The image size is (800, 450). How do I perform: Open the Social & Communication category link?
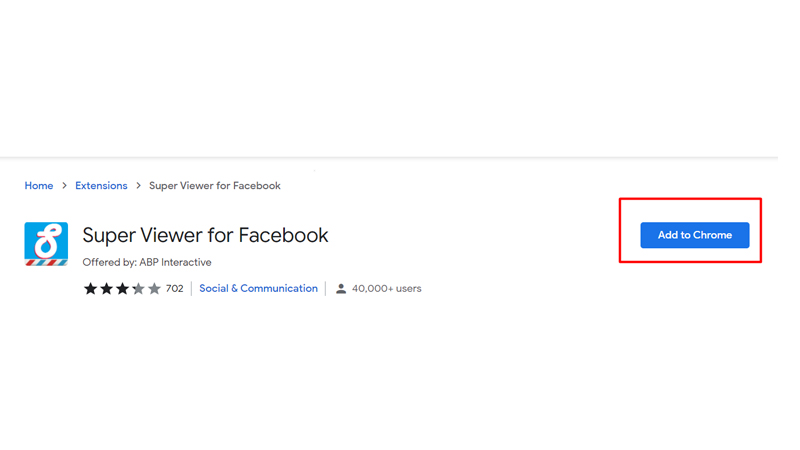[258, 288]
